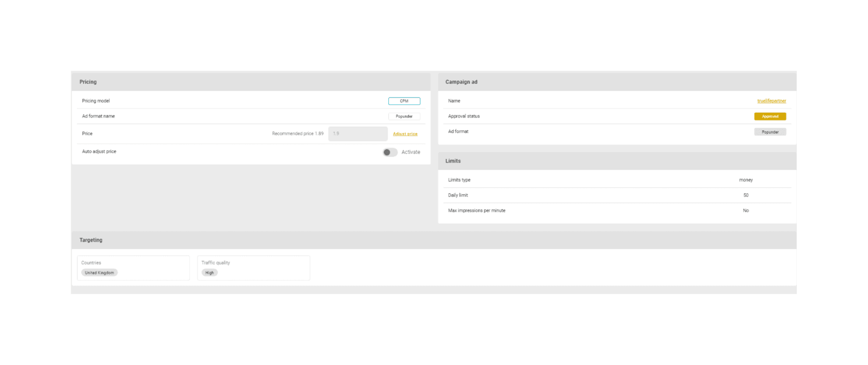Select the High traffic quality chip
Image resolution: width=868 pixels, height=365 pixels.
pos(209,273)
